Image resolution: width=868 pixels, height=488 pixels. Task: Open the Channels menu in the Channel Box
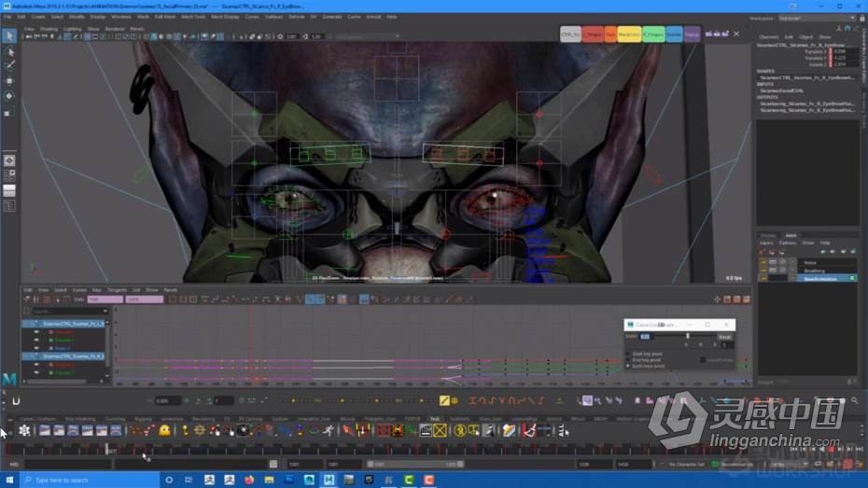[x=768, y=37]
